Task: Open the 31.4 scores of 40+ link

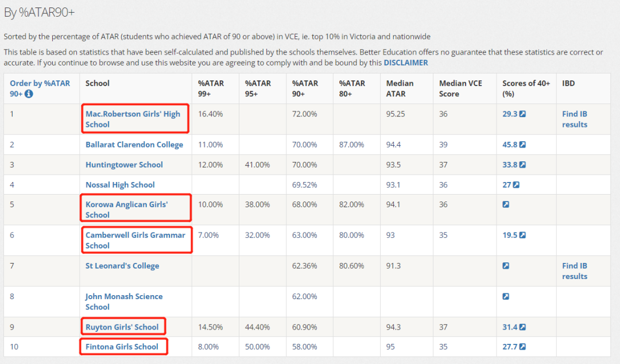Action: click(x=510, y=327)
